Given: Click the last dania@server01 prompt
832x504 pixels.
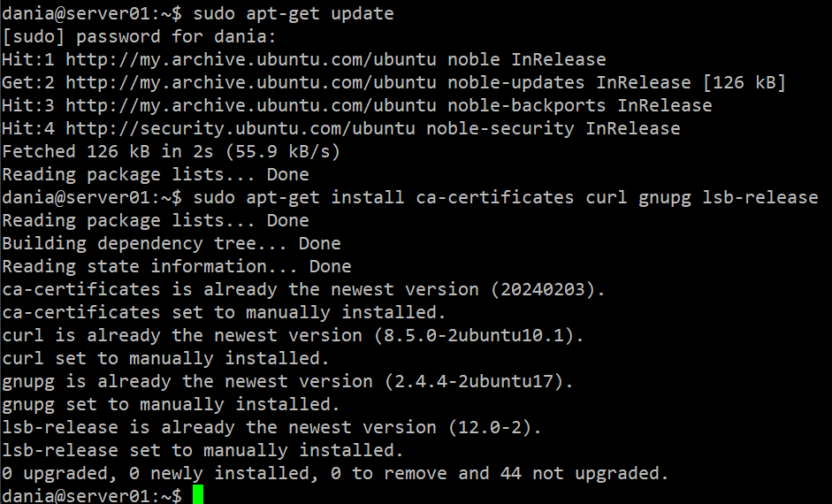Looking at the screenshot, I should (x=92, y=496).
